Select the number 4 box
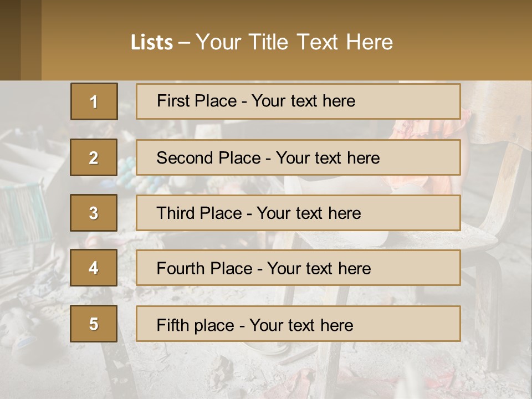Image resolution: width=532 pixels, height=399 pixels. tap(94, 268)
